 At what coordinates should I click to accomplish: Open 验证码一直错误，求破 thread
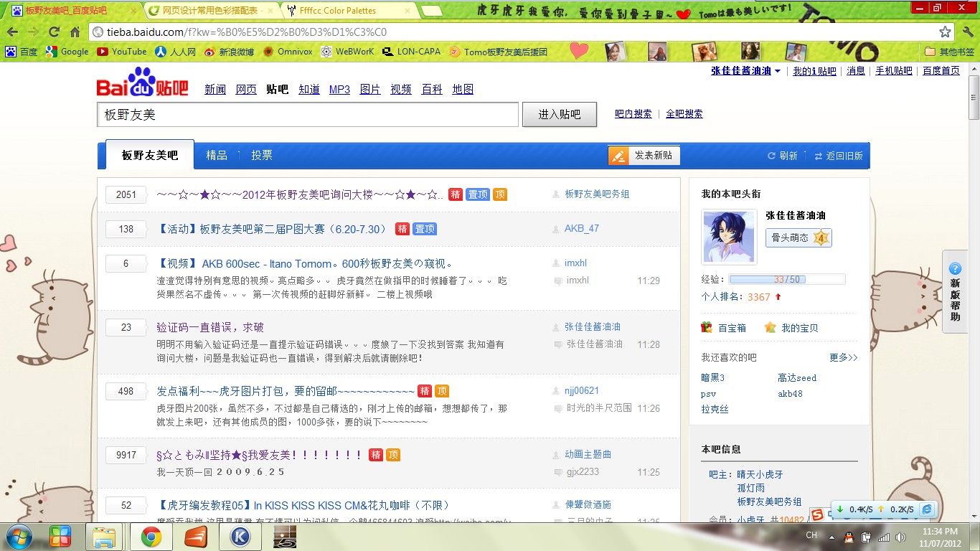click(210, 327)
